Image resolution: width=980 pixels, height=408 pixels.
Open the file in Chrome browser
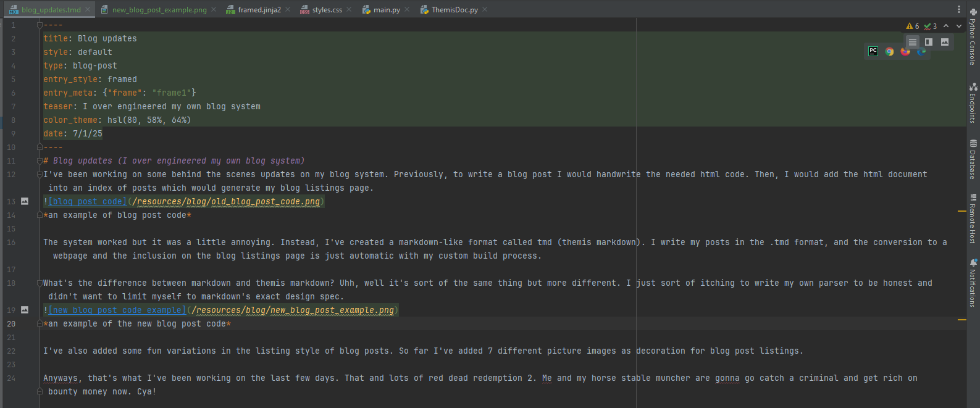tap(889, 51)
